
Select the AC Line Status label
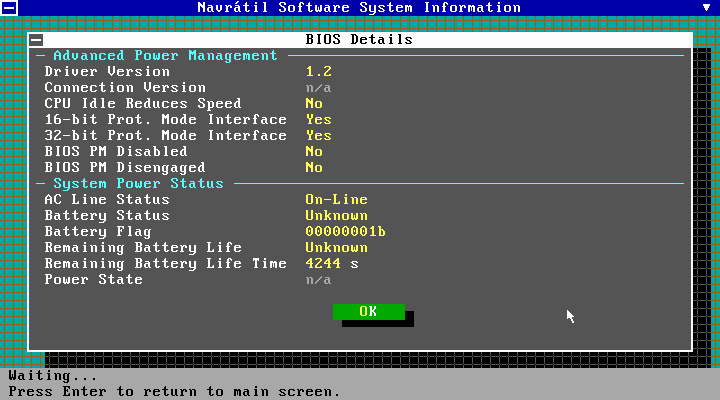pos(107,200)
